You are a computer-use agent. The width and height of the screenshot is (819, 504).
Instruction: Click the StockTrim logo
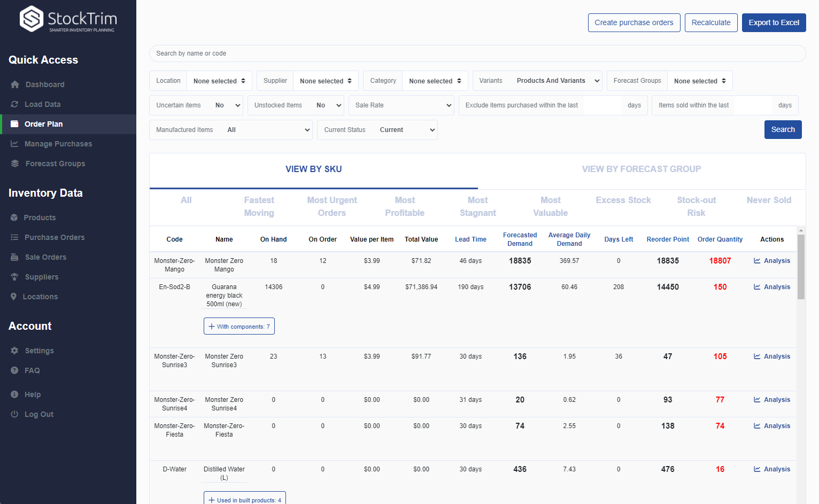(68, 19)
